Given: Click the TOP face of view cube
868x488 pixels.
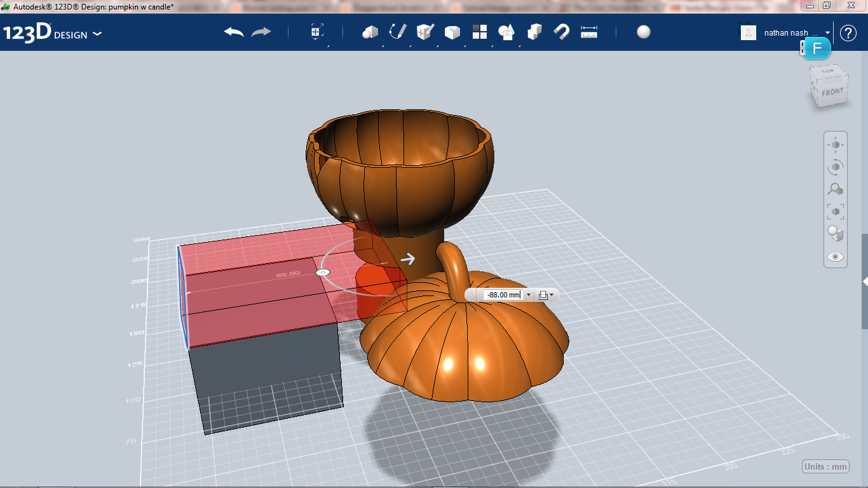Looking at the screenshot, I should click(x=828, y=71).
